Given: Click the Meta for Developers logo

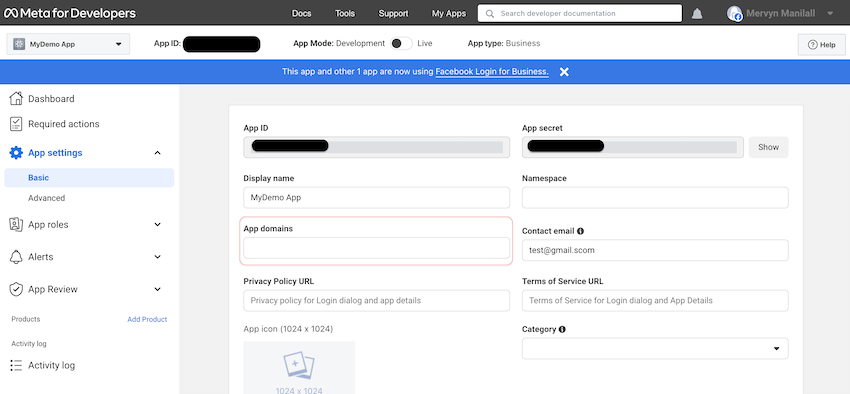Looking at the screenshot, I should pyautogui.click(x=70, y=13).
